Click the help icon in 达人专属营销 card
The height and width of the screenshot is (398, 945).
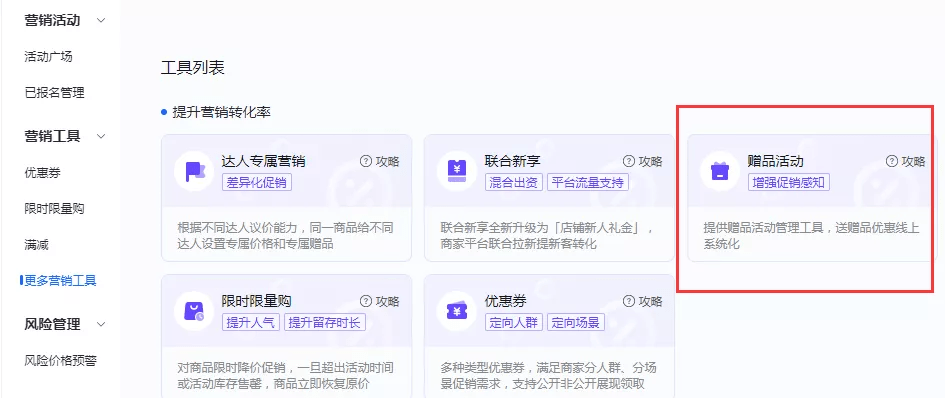[366, 161]
